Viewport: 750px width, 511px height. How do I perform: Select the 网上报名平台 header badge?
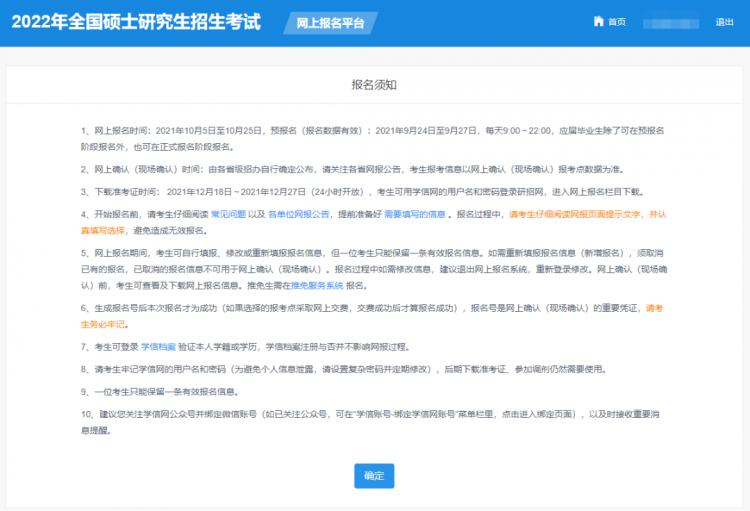pyautogui.click(x=331, y=23)
